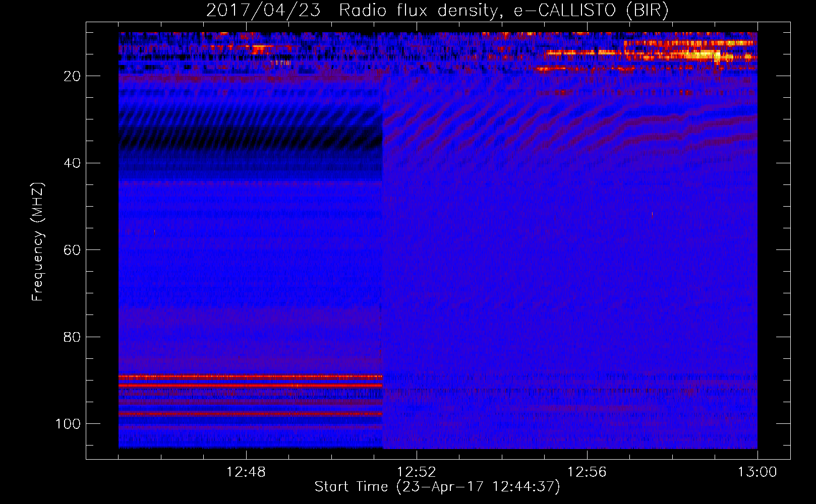Click the 'Frequency (MHZ)' vertical axis label

click(38, 242)
